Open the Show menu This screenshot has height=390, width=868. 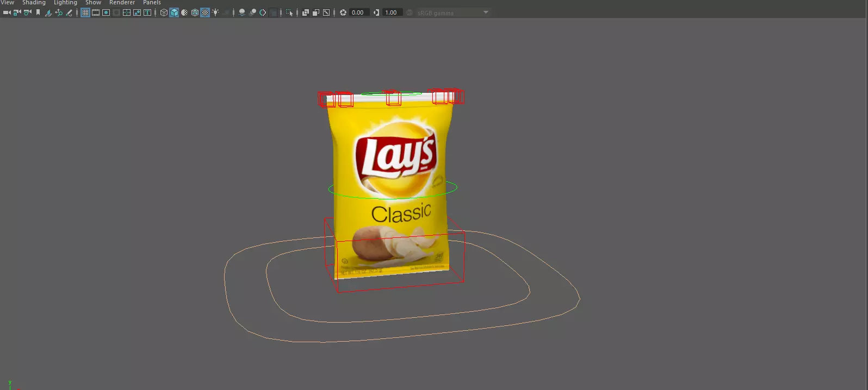(x=93, y=3)
